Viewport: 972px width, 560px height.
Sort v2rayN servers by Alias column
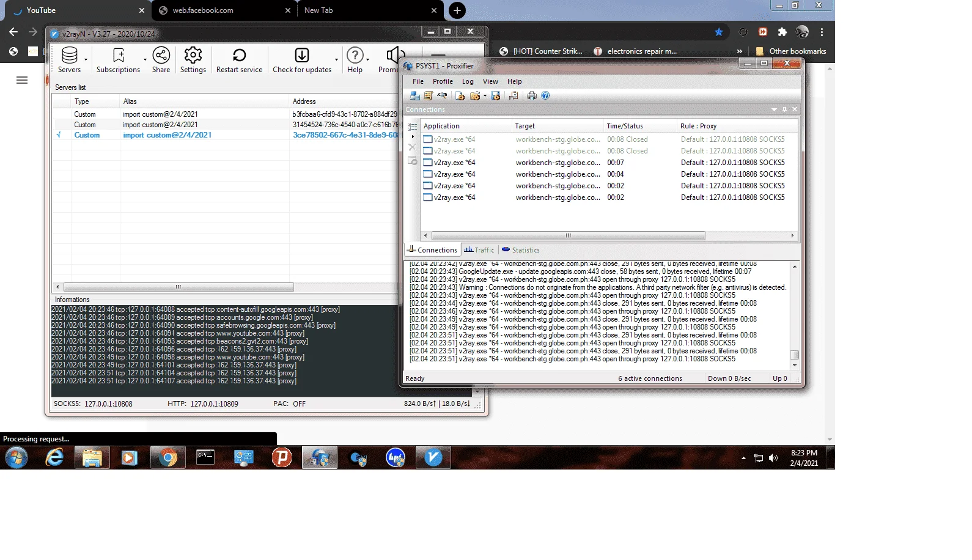click(x=204, y=101)
